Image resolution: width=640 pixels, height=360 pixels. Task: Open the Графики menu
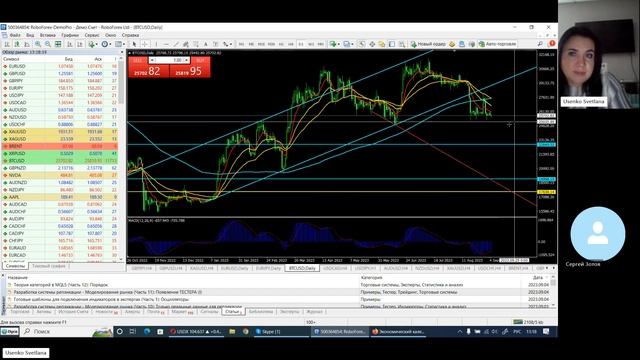(70, 36)
